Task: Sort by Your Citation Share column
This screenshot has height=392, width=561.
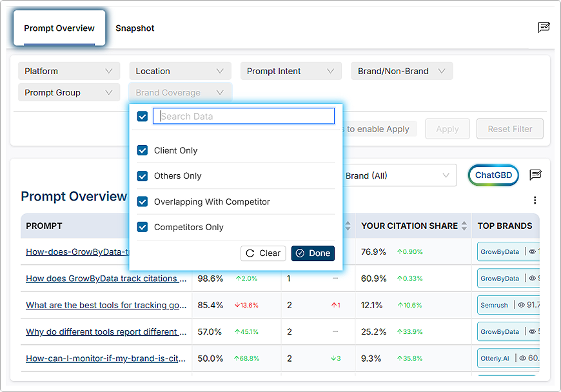Action: [463, 226]
